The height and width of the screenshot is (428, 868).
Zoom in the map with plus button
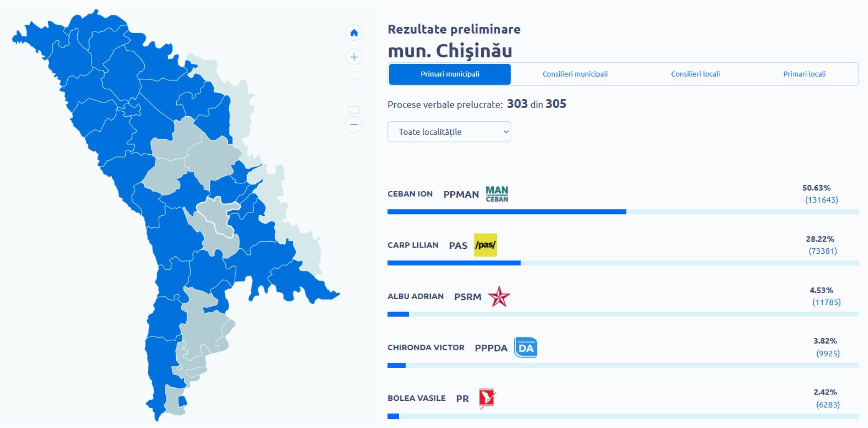point(354,57)
